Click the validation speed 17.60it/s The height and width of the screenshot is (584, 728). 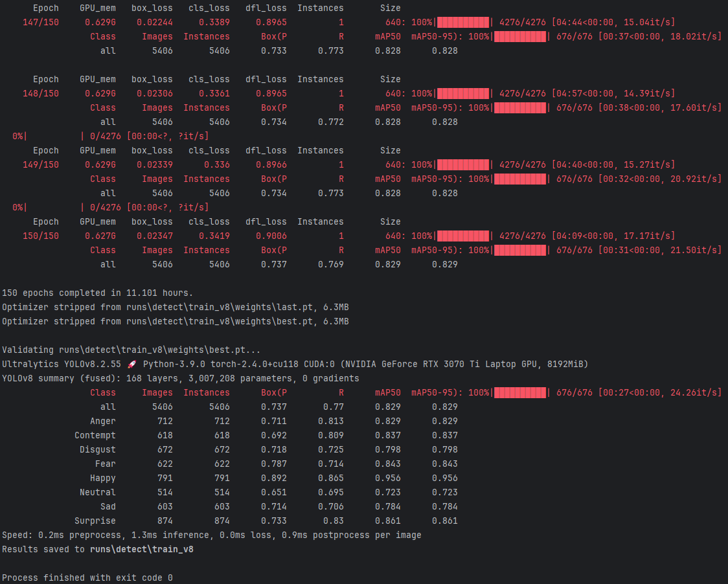pyautogui.click(x=694, y=107)
